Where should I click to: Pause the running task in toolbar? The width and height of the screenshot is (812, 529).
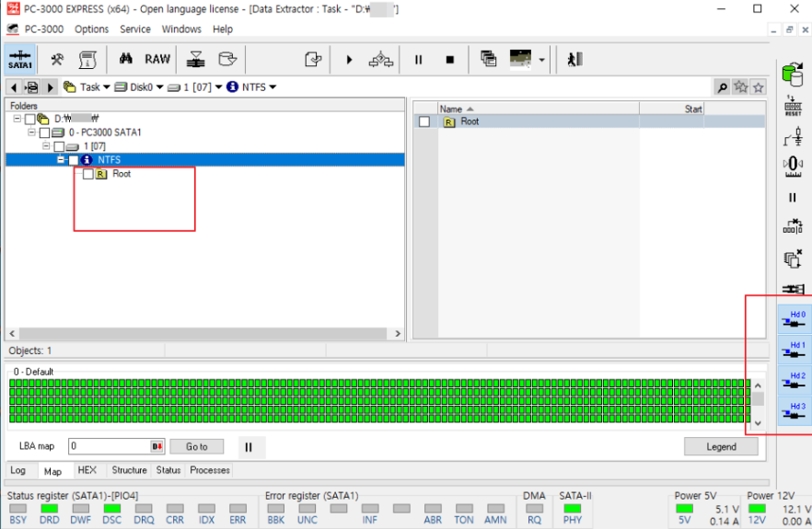pyautogui.click(x=418, y=60)
